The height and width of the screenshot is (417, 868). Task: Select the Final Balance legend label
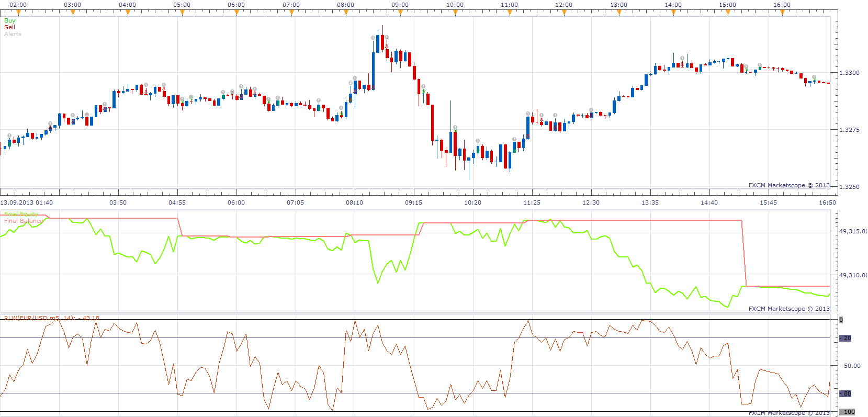pyautogui.click(x=24, y=221)
